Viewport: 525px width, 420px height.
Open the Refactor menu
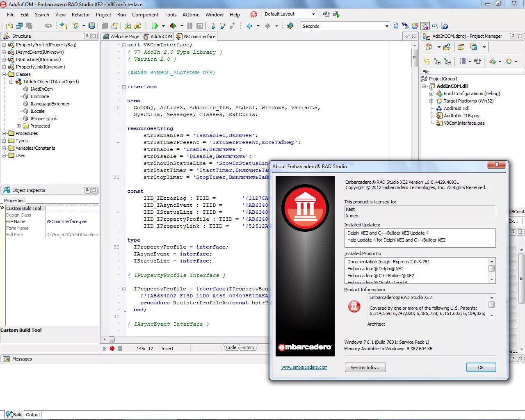pyautogui.click(x=81, y=15)
